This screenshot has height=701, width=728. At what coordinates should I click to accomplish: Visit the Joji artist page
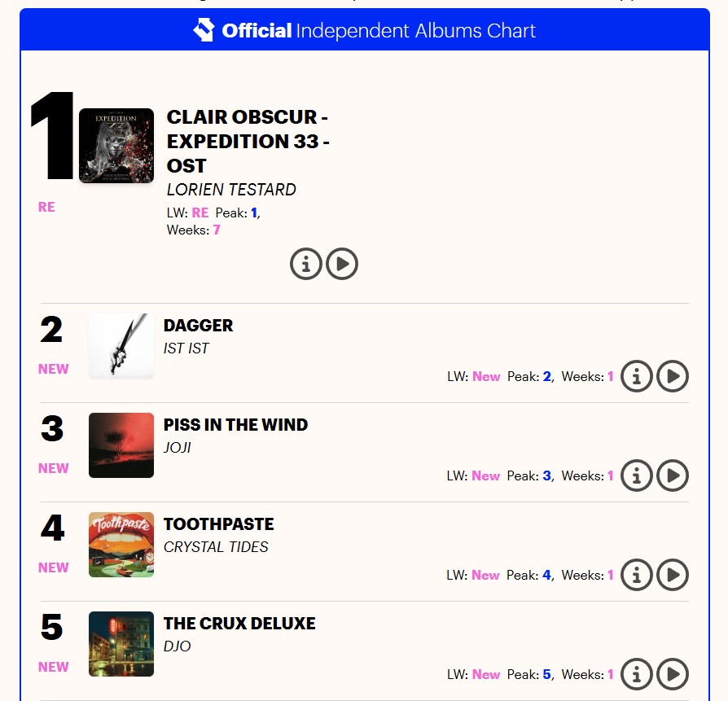pos(178,448)
